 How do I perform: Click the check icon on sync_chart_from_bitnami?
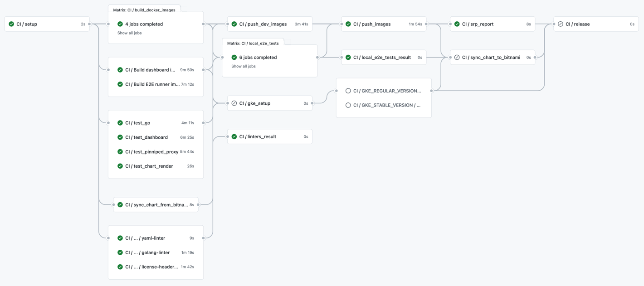click(120, 204)
